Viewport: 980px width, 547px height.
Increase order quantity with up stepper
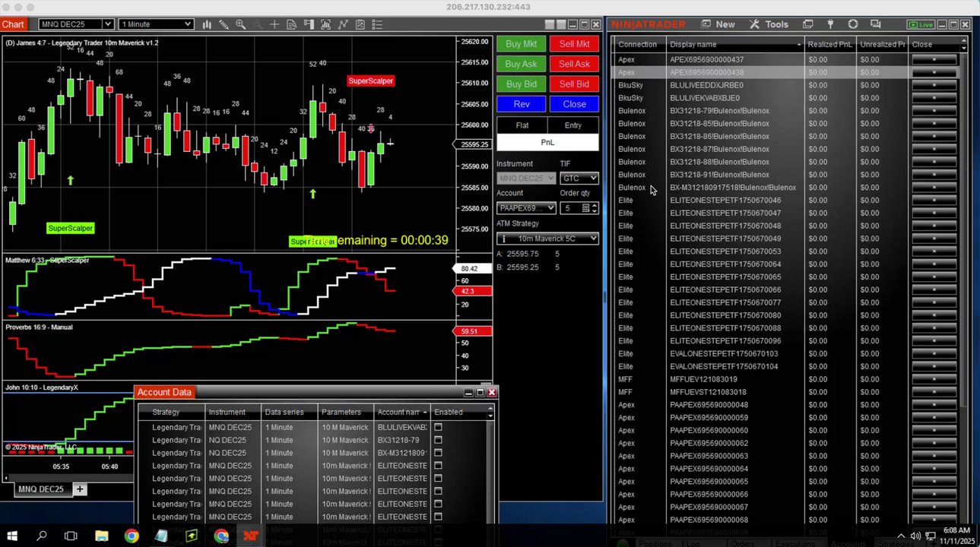click(595, 205)
